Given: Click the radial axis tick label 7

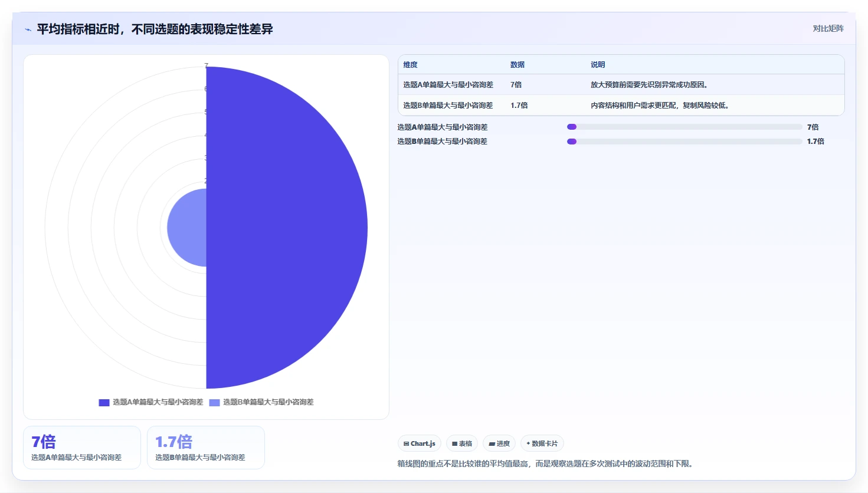Looking at the screenshot, I should pyautogui.click(x=206, y=65).
